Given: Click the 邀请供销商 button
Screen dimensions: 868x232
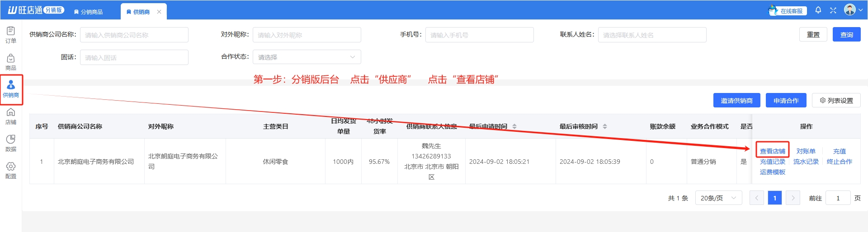Looking at the screenshot, I should (736, 101).
